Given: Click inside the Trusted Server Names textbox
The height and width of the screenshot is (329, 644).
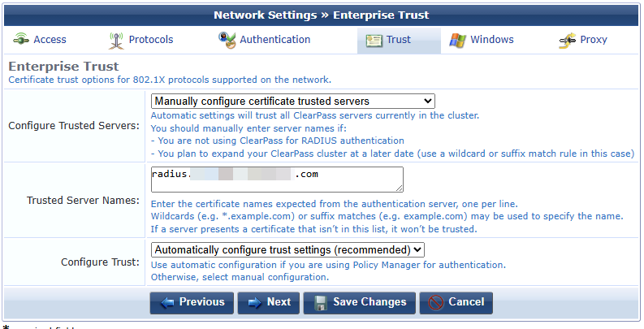Looking at the screenshot, I should click(x=277, y=180).
